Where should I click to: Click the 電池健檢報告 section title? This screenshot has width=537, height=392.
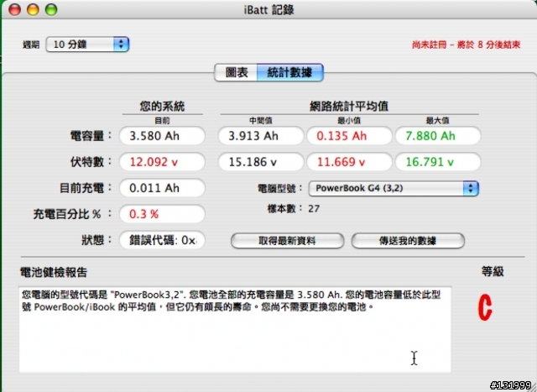(54, 273)
